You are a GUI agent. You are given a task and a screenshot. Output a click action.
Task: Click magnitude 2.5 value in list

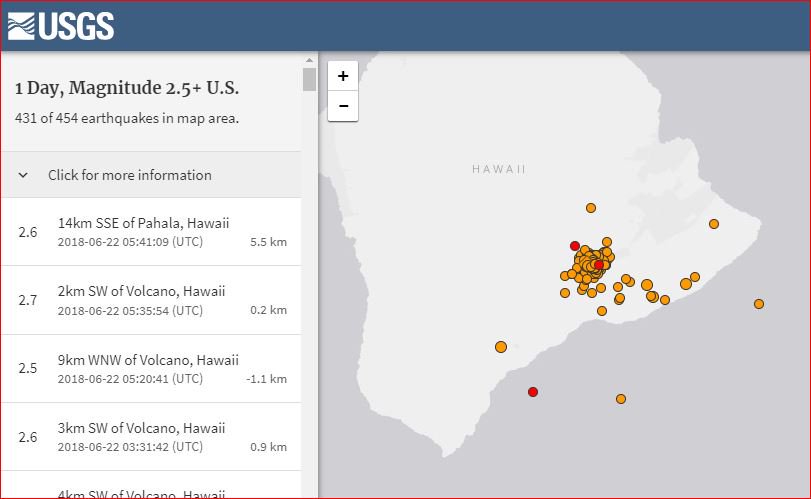pos(28,369)
